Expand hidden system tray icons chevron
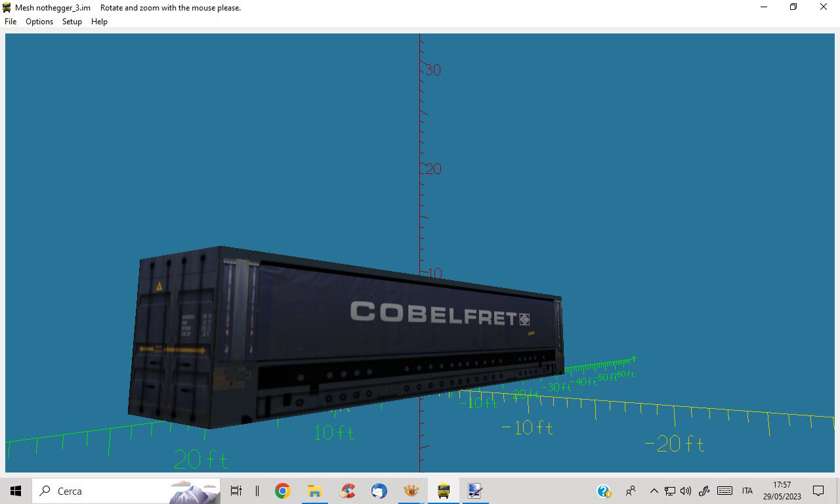This screenshot has width=840, height=504. pos(654,491)
